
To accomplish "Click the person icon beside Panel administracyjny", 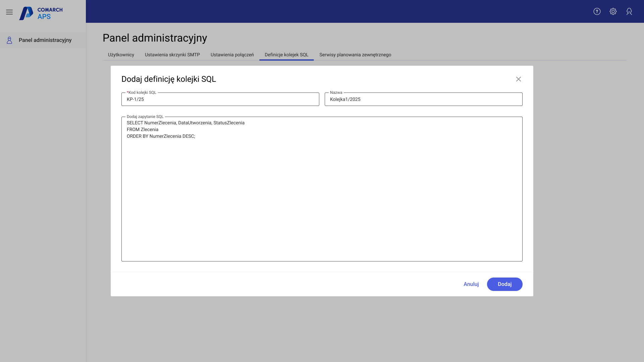I will (9, 40).
